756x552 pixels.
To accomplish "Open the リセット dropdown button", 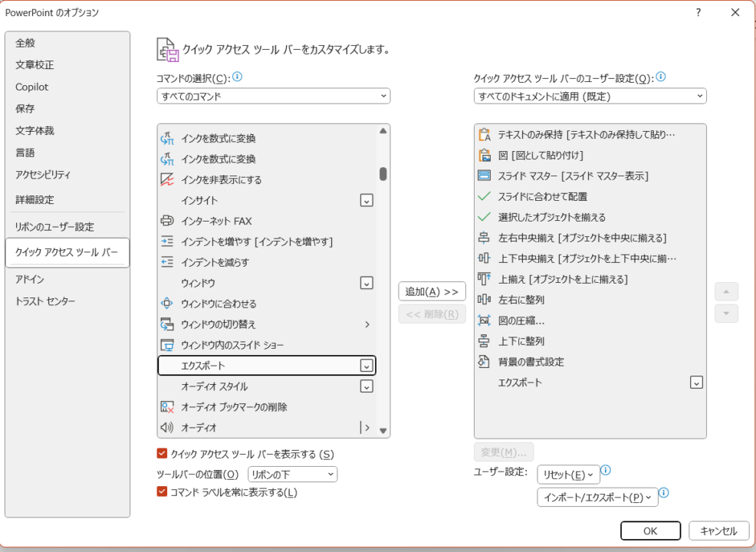I will pyautogui.click(x=568, y=475).
